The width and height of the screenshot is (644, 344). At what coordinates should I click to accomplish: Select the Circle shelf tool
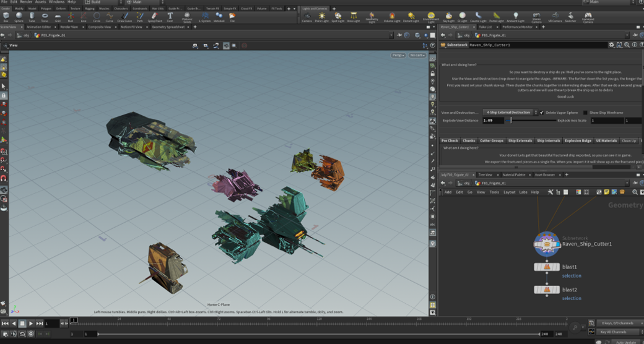[x=96, y=17]
